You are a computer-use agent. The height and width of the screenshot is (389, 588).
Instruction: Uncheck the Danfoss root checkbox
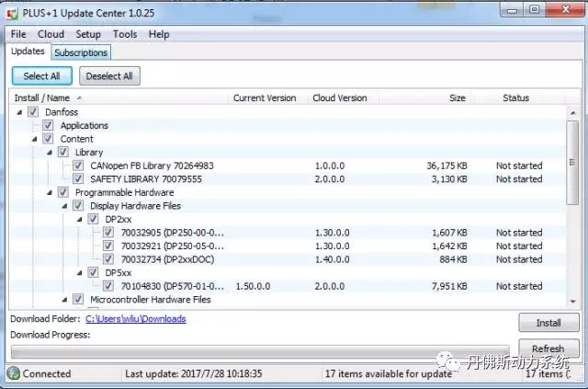[x=34, y=112]
